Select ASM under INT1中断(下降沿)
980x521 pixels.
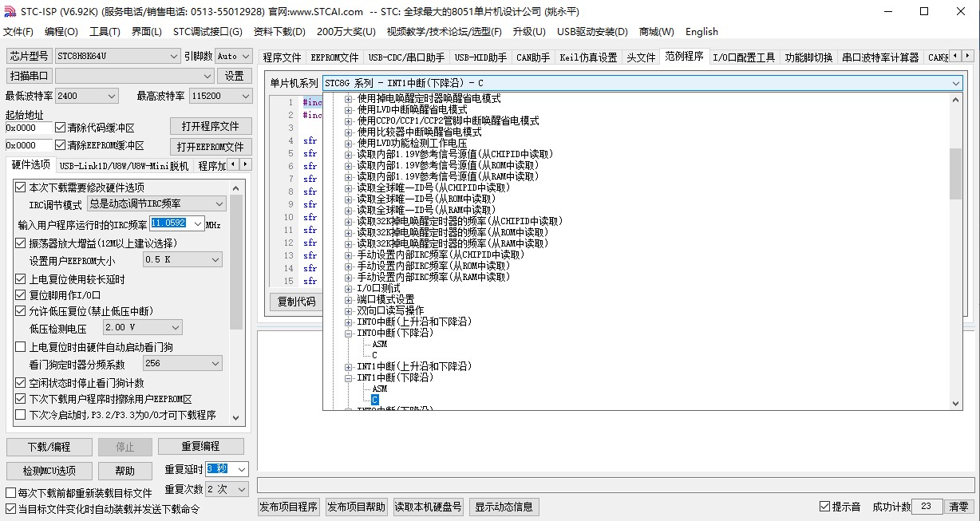coord(379,389)
